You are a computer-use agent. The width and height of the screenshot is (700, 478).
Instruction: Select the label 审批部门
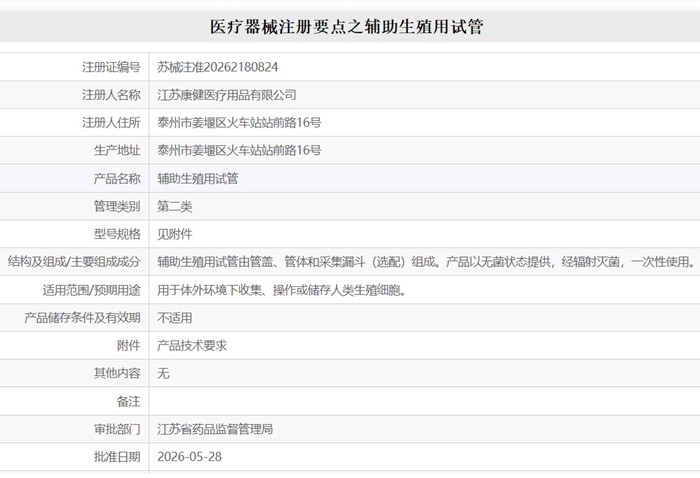pyautogui.click(x=117, y=429)
